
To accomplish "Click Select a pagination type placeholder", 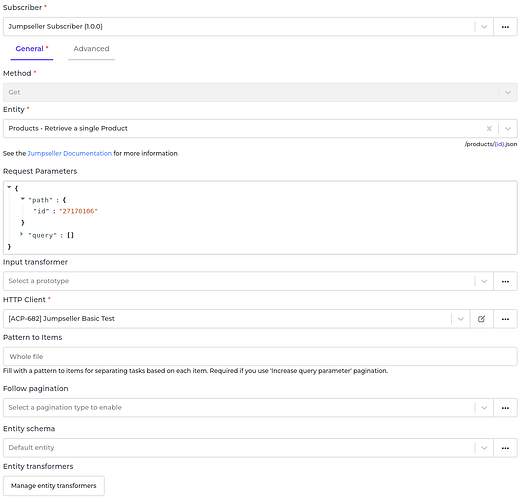I will click(x=65, y=408).
